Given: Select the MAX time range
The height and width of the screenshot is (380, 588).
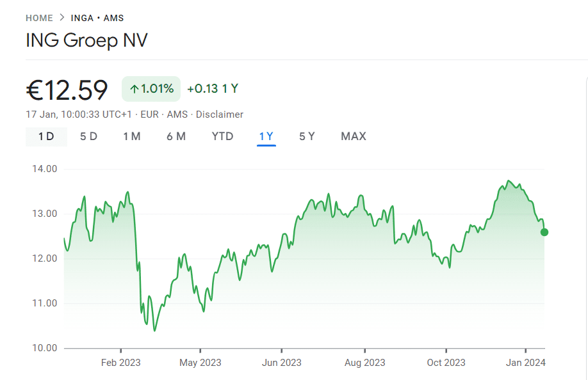Looking at the screenshot, I should pyautogui.click(x=354, y=136).
